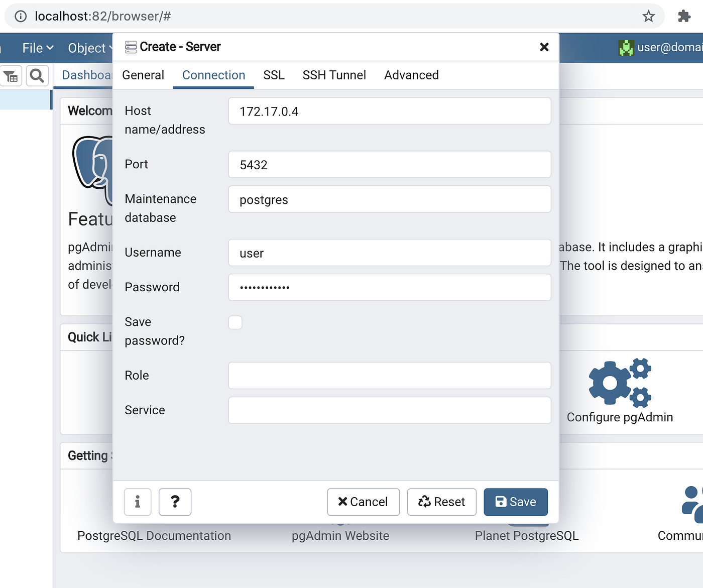Viewport: 703px width, 588px height.
Task: Open the File menu
Action: (x=38, y=48)
